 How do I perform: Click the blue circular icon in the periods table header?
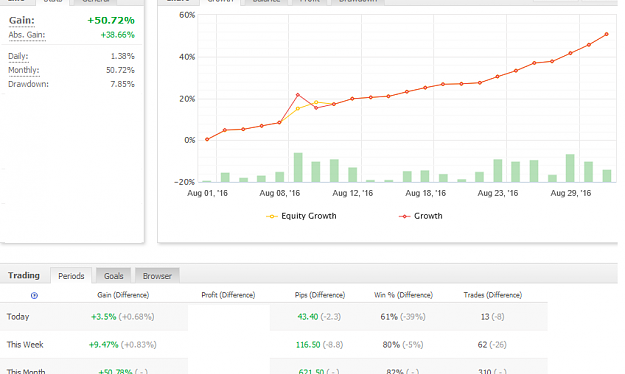tap(34, 295)
